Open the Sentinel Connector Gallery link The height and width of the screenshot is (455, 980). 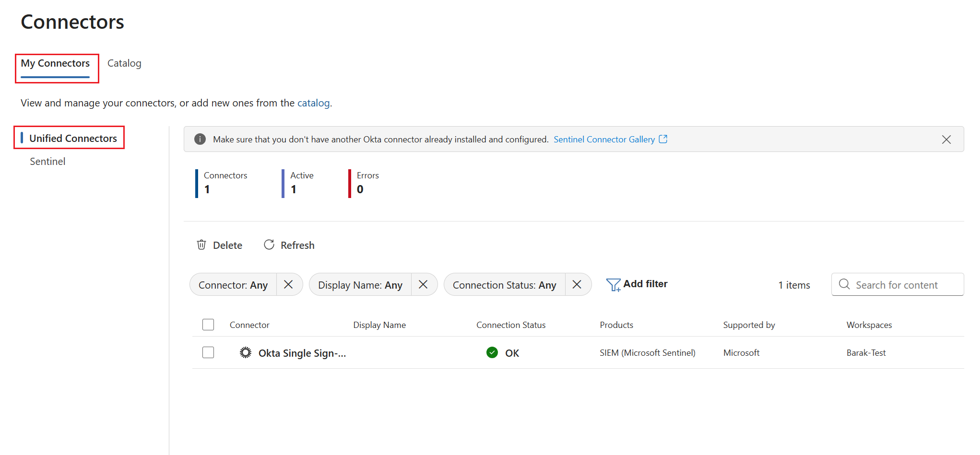point(604,139)
